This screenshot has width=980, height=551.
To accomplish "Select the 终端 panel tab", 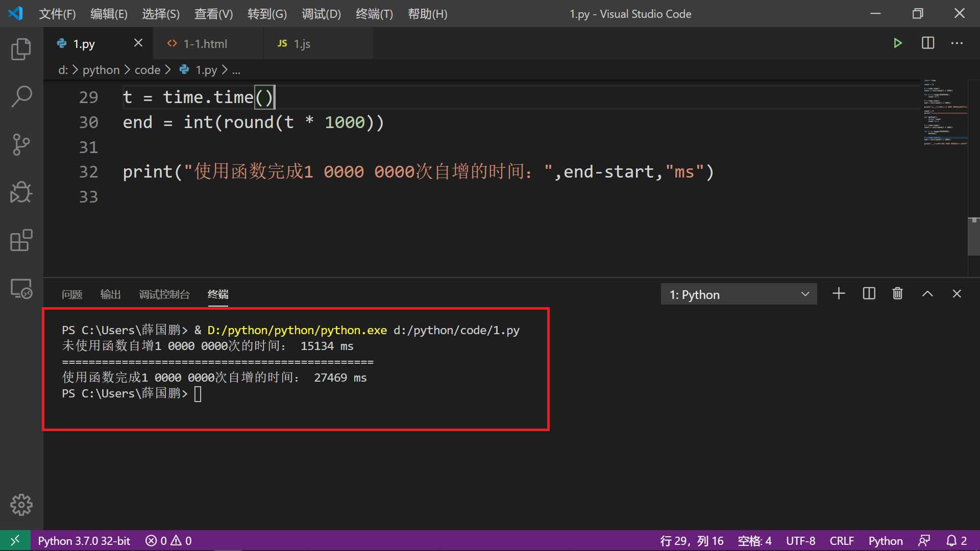I will (x=218, y=294).
